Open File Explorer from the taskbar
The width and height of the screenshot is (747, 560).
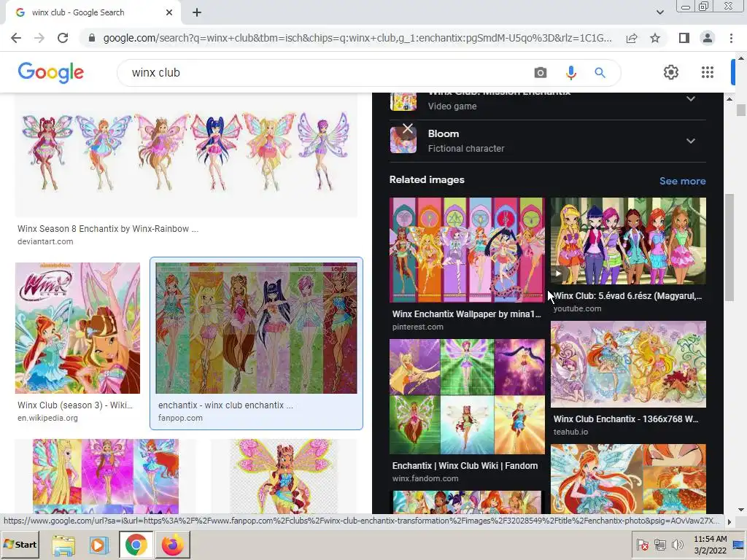click(63, 545)
